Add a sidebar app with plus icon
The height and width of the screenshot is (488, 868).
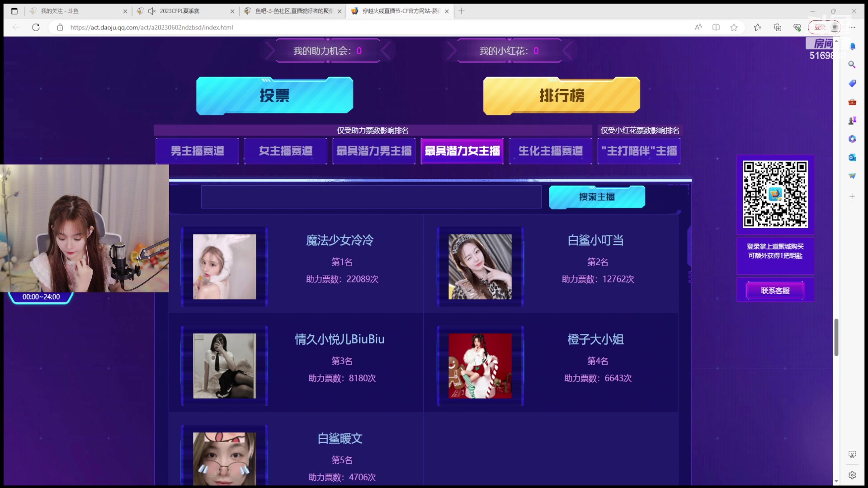pyautogui.click(x=852, y=196)
